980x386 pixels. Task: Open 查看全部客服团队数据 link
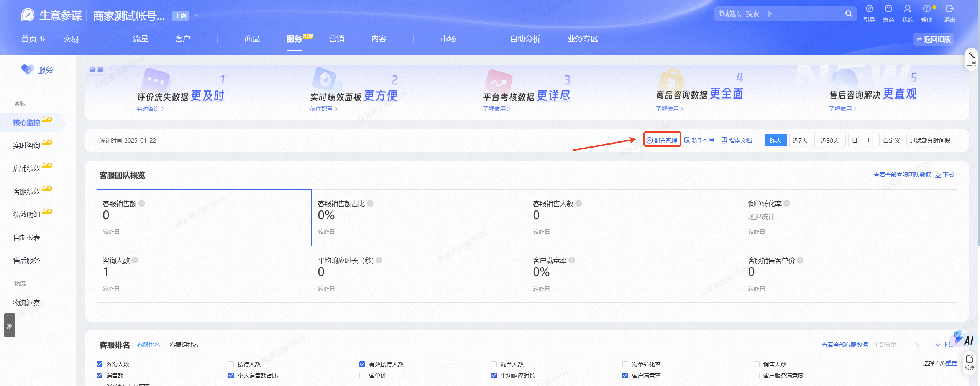[x=902, y=175]
